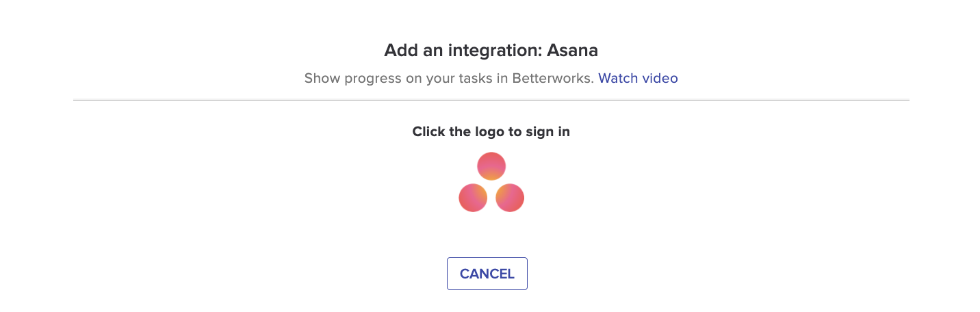This screenshot has width=980, height=312.
Task: Click the lower-right circle of the Asana logo
Action: tap(510, 198)
